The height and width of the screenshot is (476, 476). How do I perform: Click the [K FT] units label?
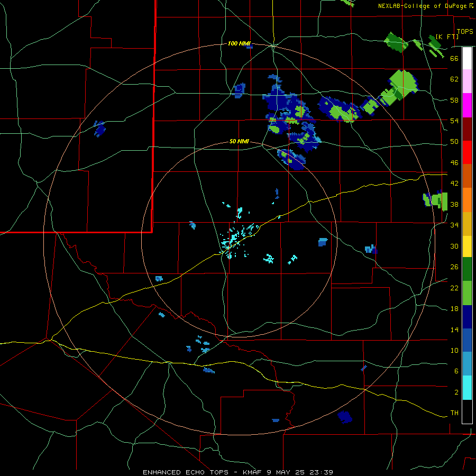tap(447, 36)
